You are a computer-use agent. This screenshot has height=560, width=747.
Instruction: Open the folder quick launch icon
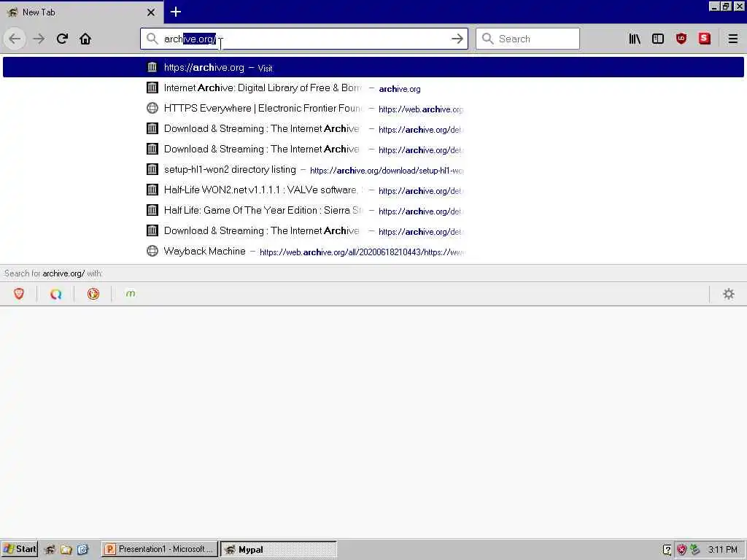(66, 550)
